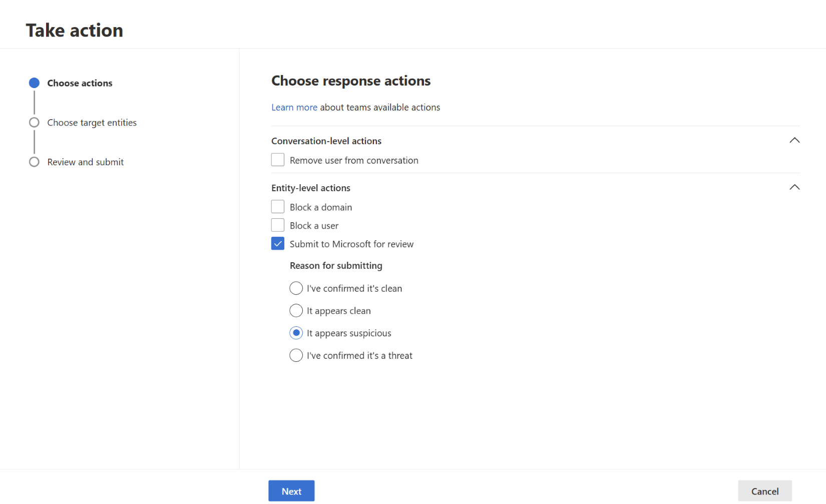Collapse Entity-level actions section chevron
This screenshot has height=504, width=826.
click(x=794, y=187)
